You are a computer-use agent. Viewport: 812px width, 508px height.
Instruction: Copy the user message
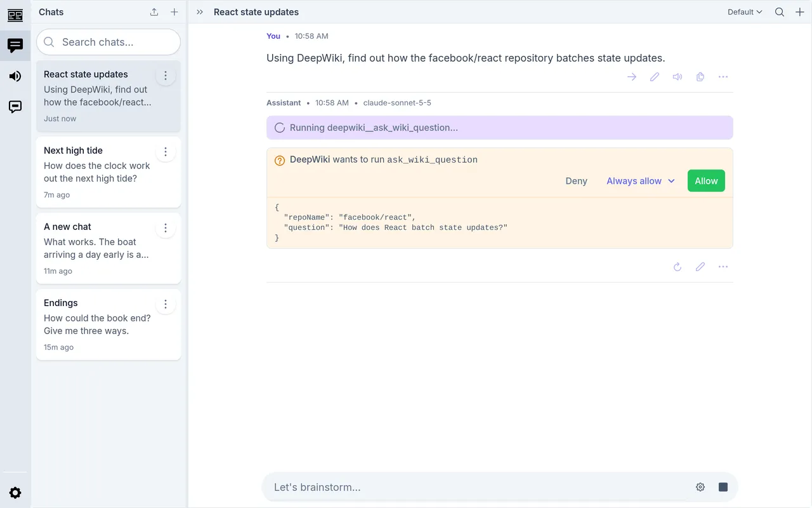tap(700, 77)
